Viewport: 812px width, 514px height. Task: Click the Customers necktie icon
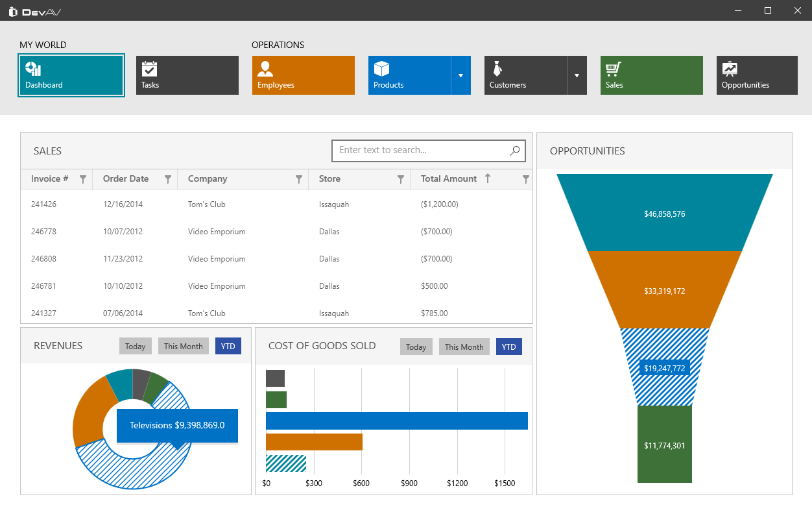coord(497,69)
